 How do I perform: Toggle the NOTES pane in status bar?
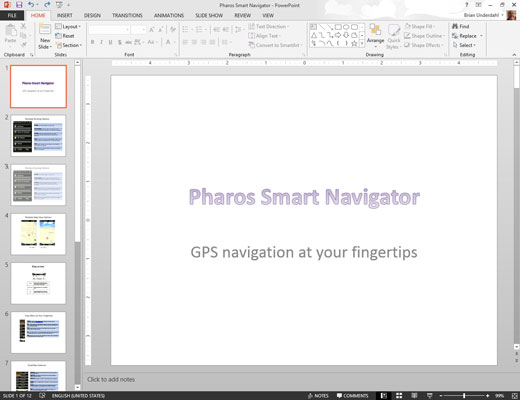pyautogui.click(x=318, y=396)
